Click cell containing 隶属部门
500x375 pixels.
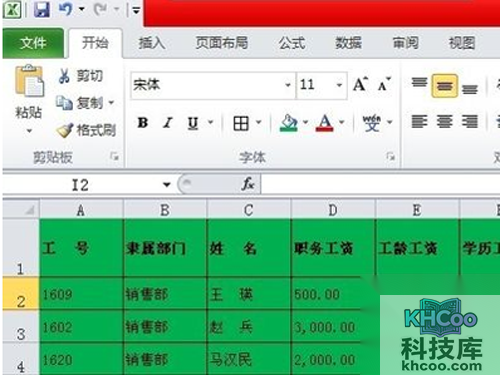click(165, 248)
